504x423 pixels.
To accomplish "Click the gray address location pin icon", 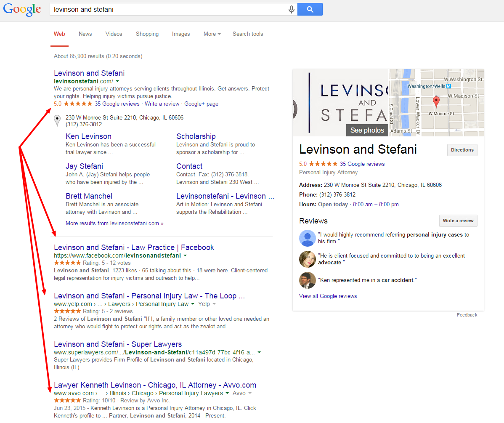I will (x=57, y=121).
